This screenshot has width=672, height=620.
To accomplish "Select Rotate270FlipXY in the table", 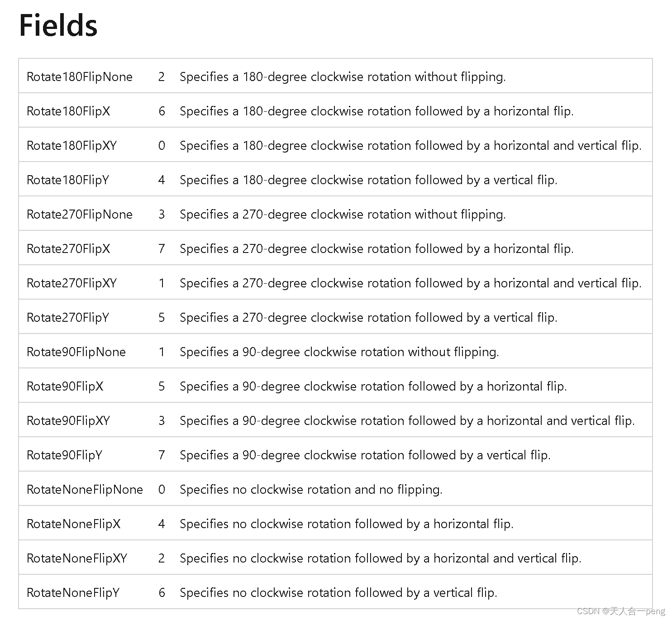I will coord(72,283).
